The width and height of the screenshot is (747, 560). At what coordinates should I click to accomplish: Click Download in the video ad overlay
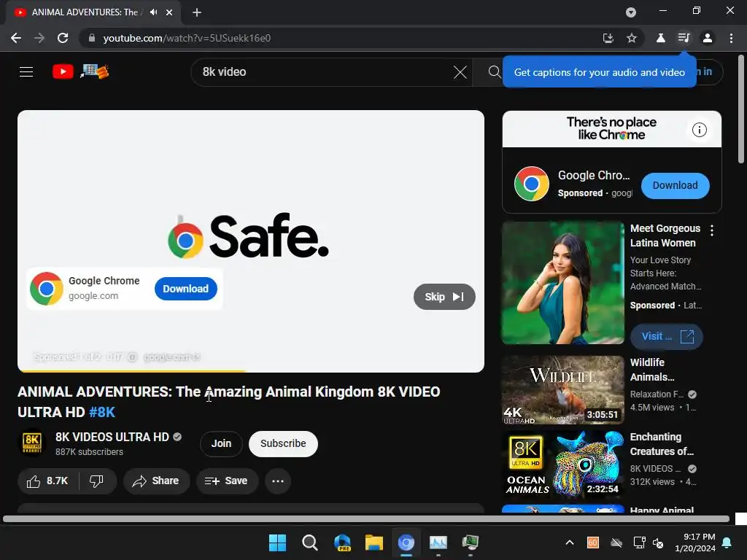coord(186,289)
